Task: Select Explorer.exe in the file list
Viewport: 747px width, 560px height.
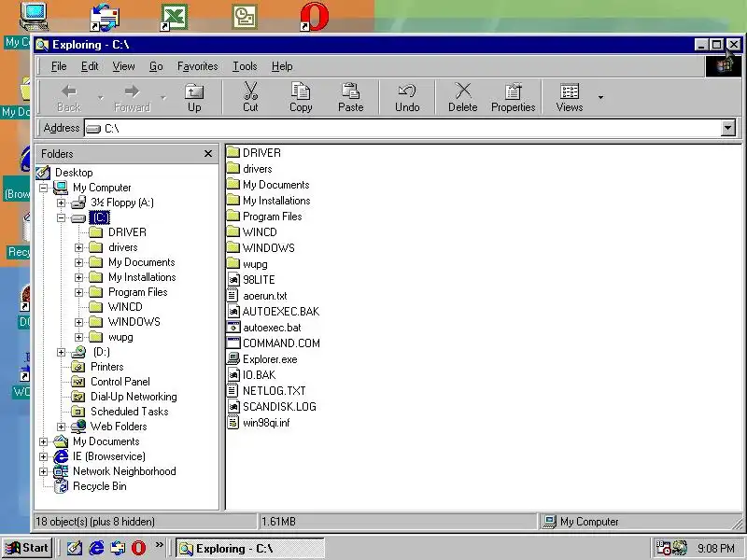Action: point(262,359)
